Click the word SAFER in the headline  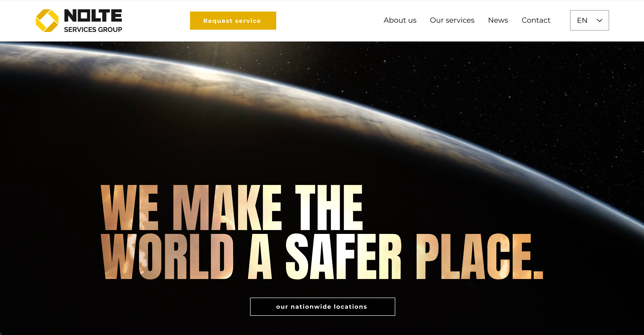344,256
